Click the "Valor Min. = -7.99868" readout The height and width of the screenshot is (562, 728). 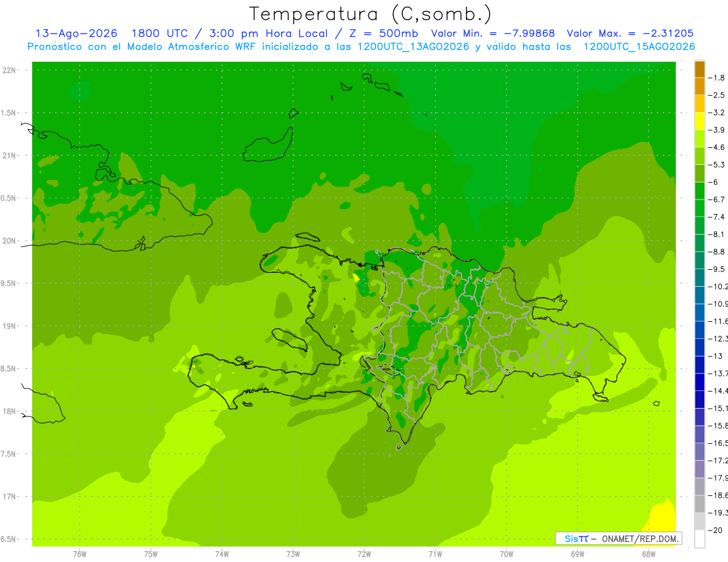tap(493, 33)
